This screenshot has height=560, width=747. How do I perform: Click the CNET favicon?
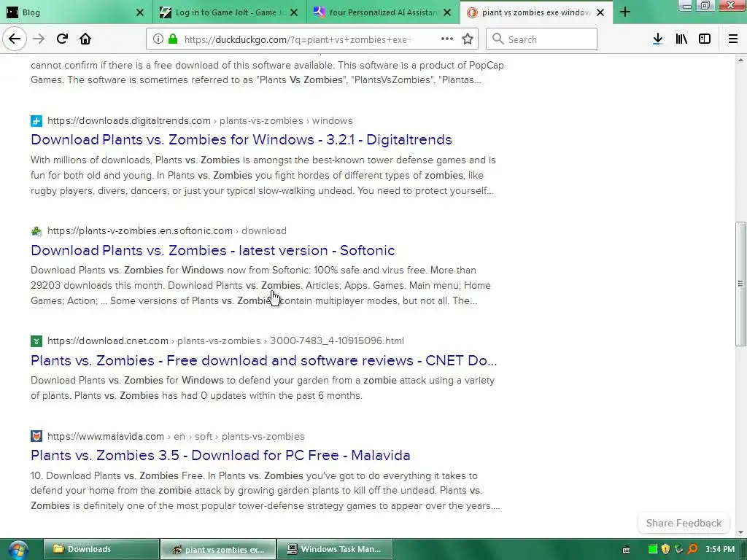coord(36,341)
